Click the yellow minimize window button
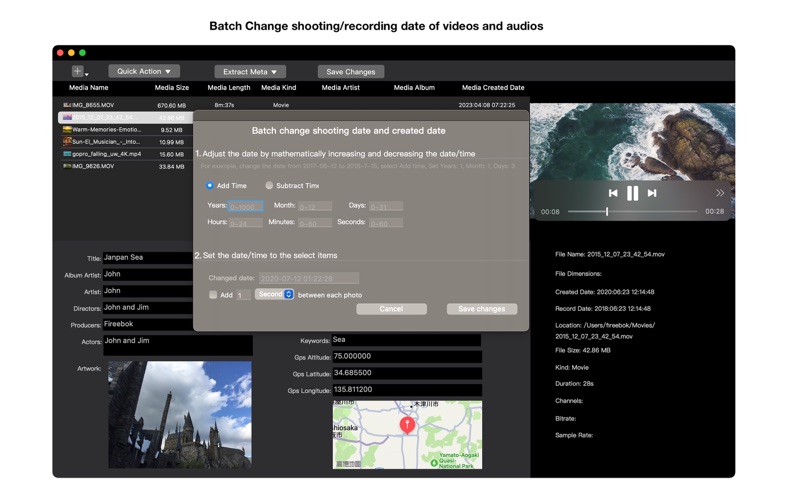The width and height of the screenshot is (800, 500). [71, 53]
